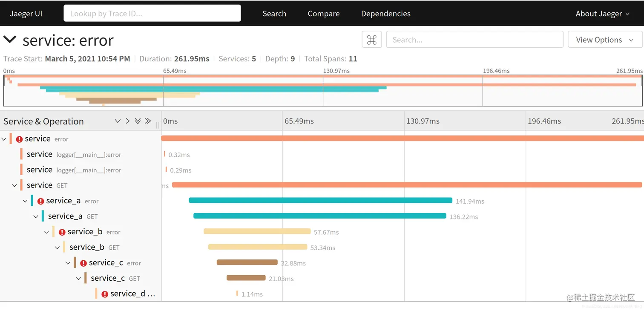Expand all spans with the double down chevron
Viewport: 644px width, 311px height.
(138, 121)
